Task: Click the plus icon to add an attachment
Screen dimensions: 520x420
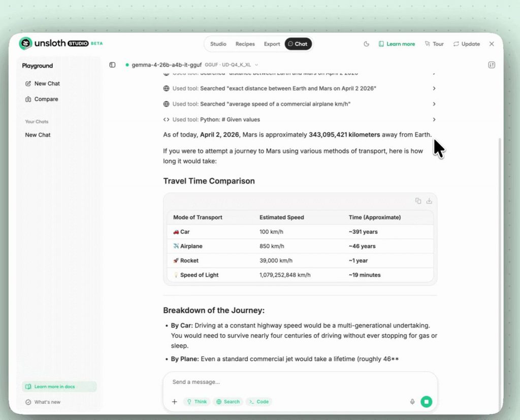Action: tap(174, 401)
